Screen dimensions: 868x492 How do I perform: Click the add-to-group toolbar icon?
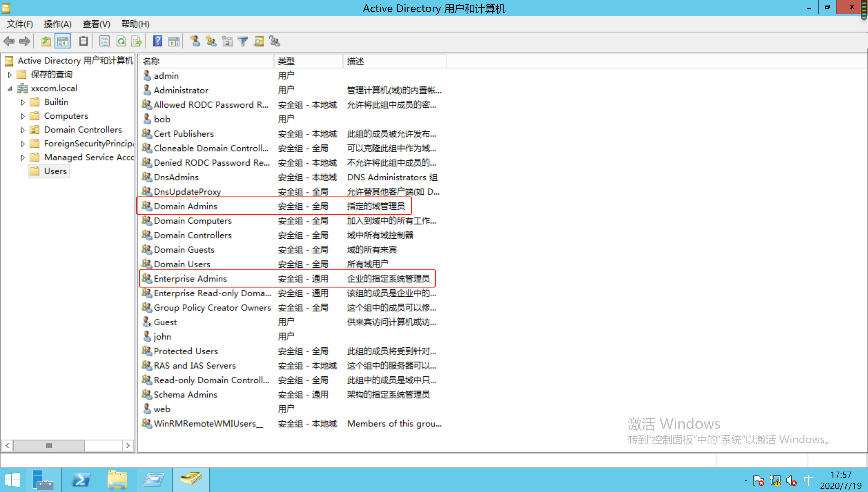click(x=275, y=41)
